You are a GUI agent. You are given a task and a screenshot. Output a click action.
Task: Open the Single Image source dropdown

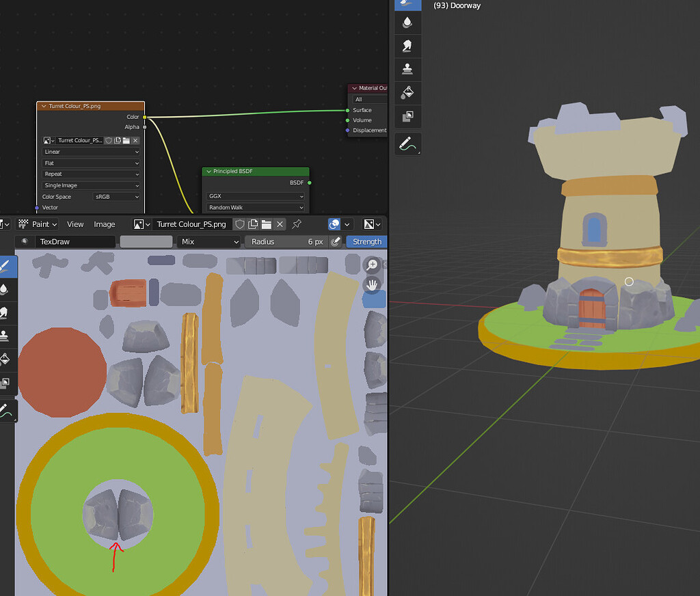pos(91,185)
